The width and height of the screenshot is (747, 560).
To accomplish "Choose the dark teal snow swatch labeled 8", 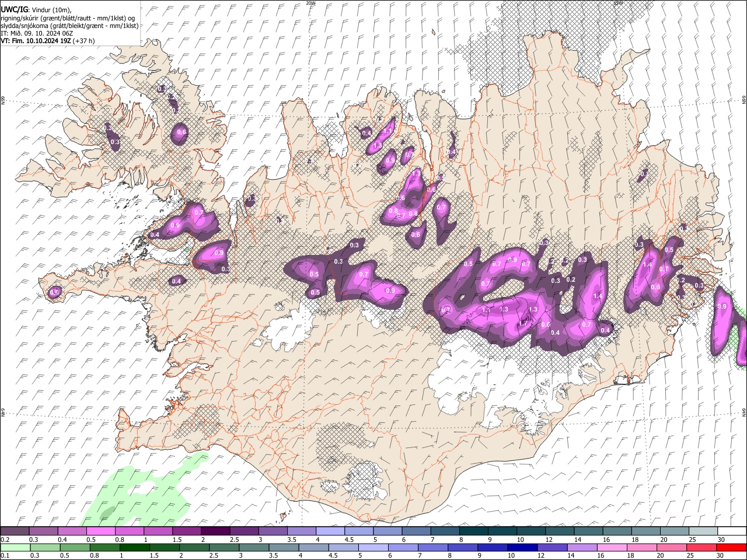I will [x=474, y=531].
